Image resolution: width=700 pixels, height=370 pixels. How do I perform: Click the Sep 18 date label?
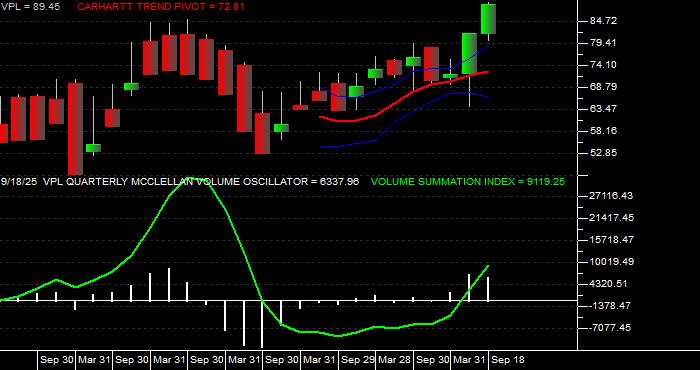point(508,360)
